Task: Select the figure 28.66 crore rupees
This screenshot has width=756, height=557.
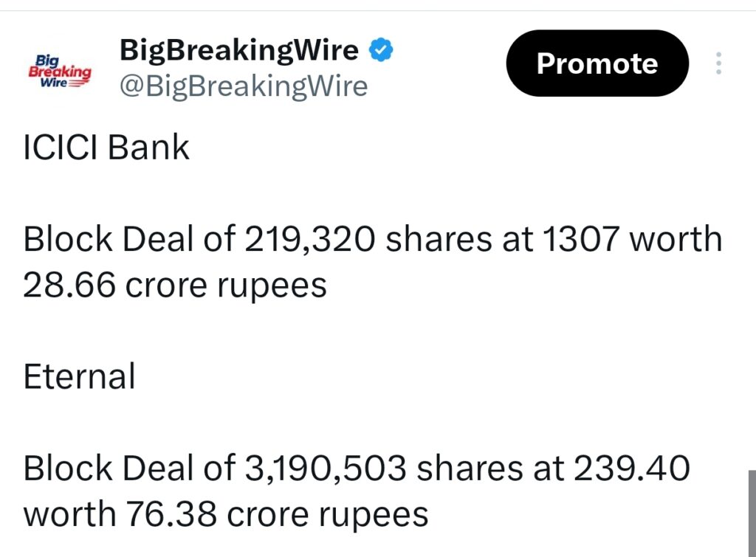Action: click(173, 284)
